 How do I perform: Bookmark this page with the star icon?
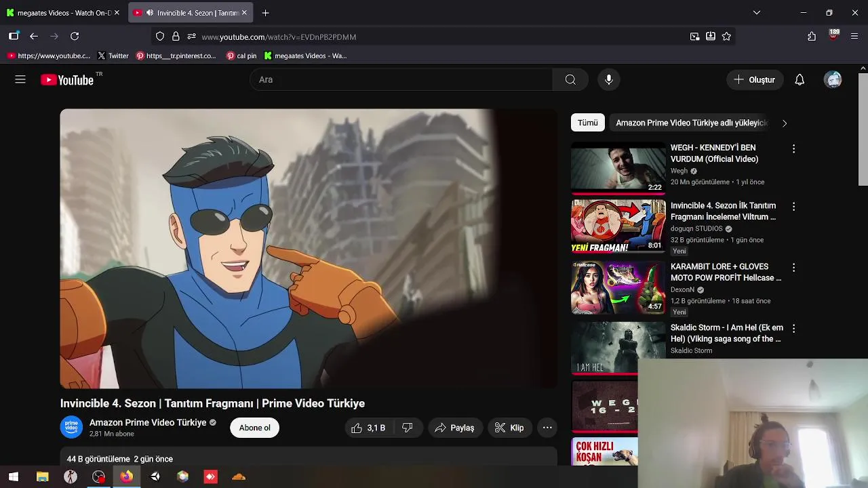pyautogui.click(x=726, y=37)
